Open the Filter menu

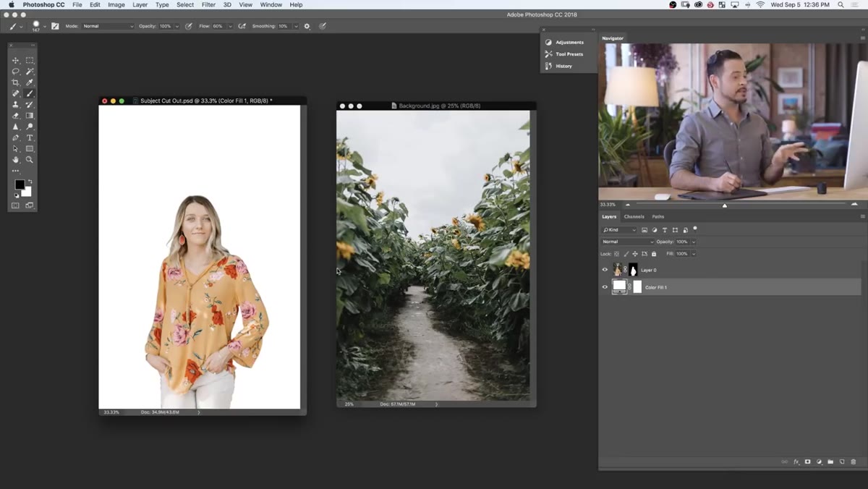click(x=208, y=4)
